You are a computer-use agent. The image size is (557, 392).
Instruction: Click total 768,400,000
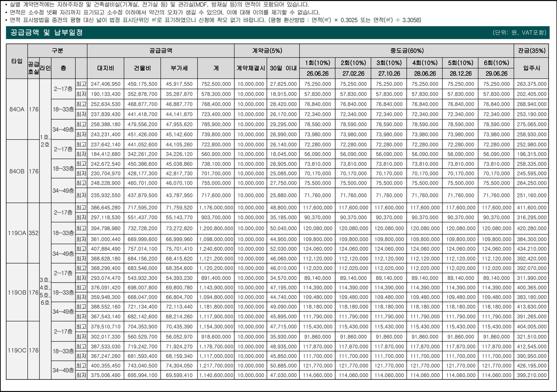216,104
